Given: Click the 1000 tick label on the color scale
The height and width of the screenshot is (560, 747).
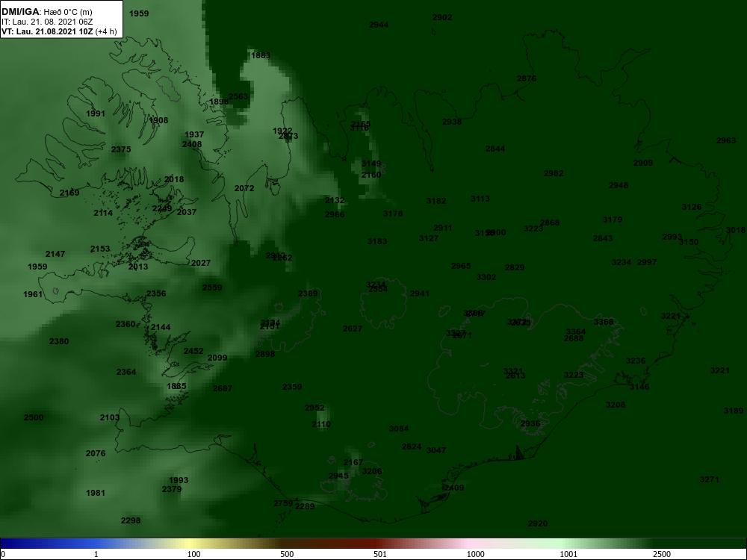Looking at the screenshot, I should [x=475, y=554].
